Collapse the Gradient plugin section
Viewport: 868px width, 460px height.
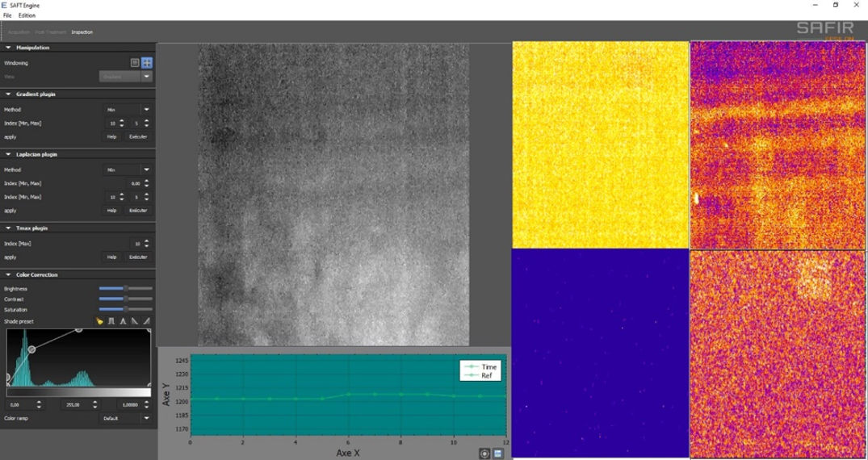(8, 94)
